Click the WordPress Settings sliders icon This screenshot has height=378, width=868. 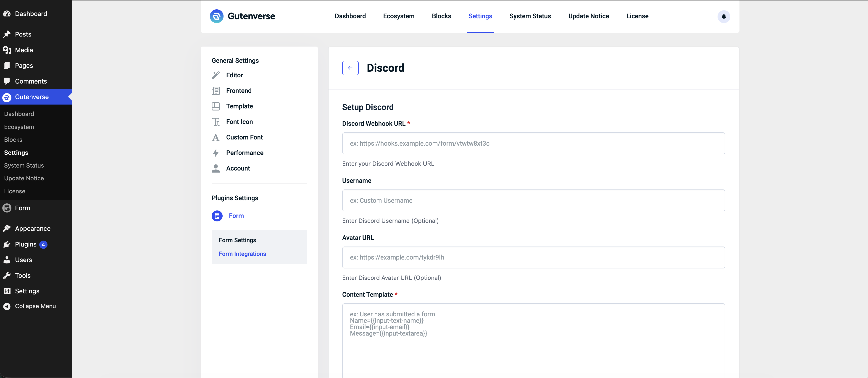(7, 291)
